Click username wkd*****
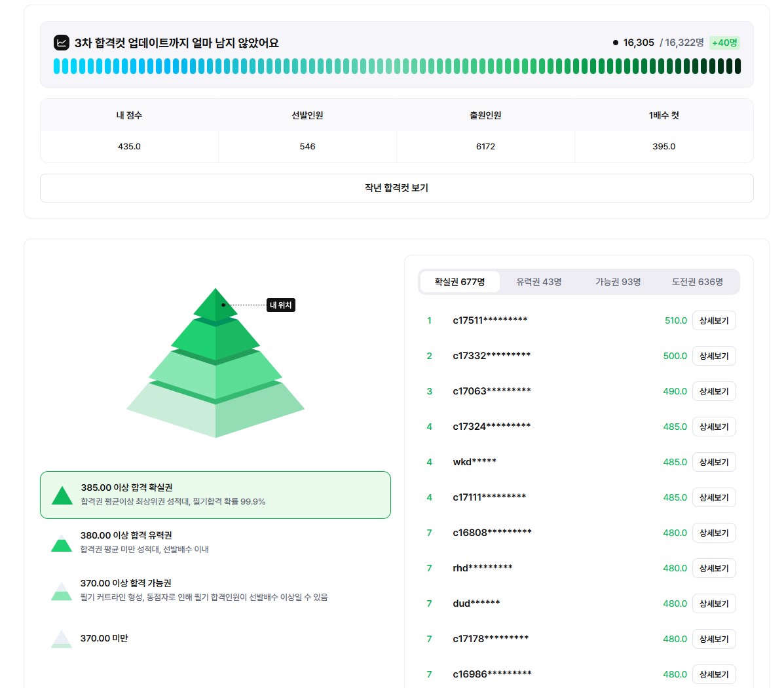The width and height of the screenshot is (784, 688). (474, 462)
